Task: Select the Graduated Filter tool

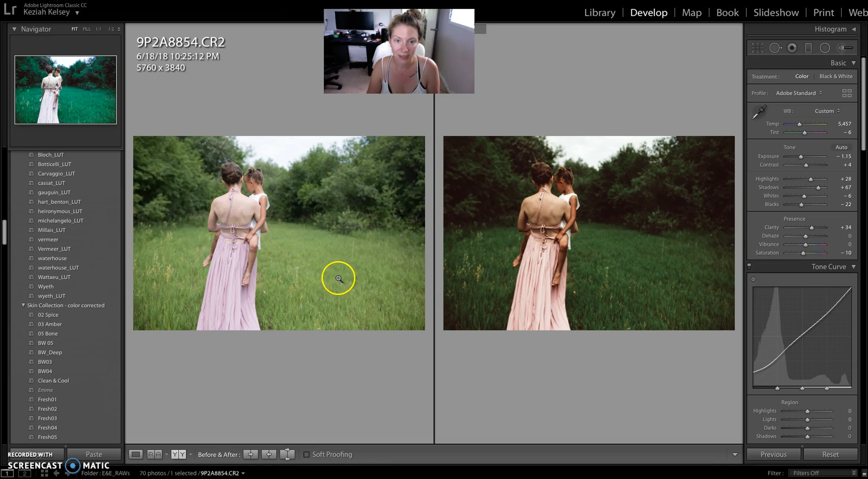Action: [808, 48]
